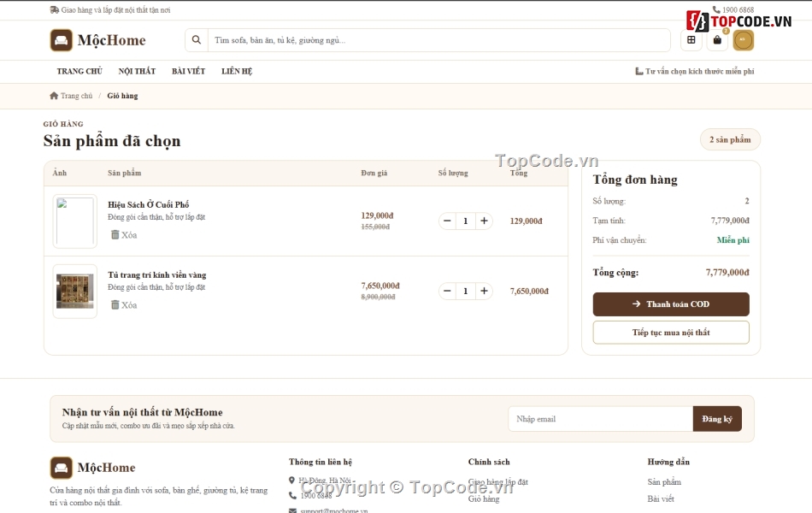The width and height of the screenshot is (812, 513).
Task: Increase quantity of Tủ trang trí kính
Action: point(484,291)
